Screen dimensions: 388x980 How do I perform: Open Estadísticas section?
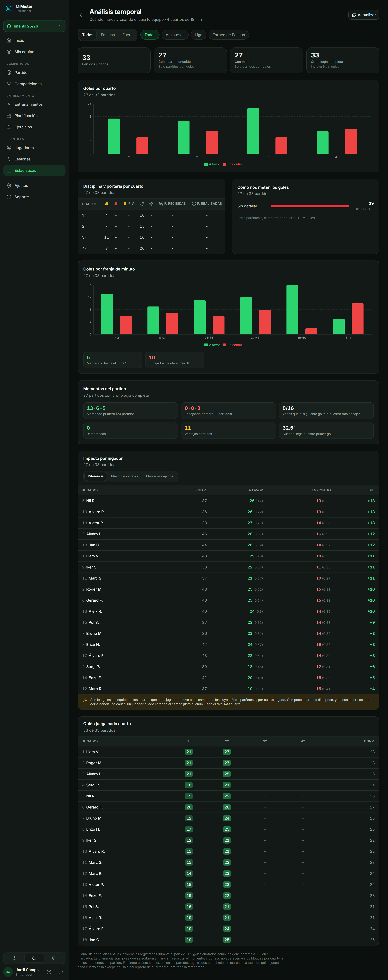click(34, 170)
